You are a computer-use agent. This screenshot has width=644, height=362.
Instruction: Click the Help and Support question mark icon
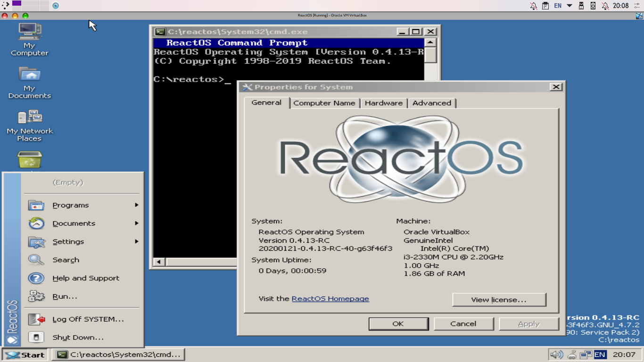tap(36, 278)
